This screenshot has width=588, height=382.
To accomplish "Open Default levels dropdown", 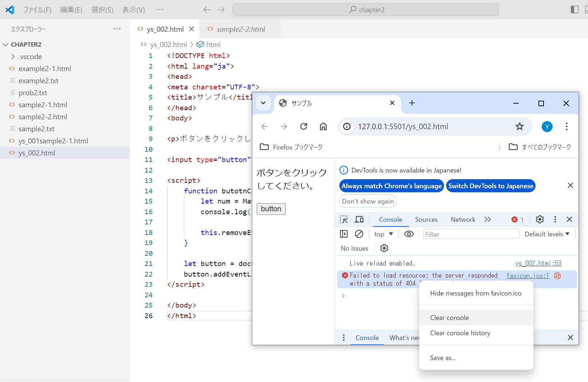I will click(x=547, y=234).
